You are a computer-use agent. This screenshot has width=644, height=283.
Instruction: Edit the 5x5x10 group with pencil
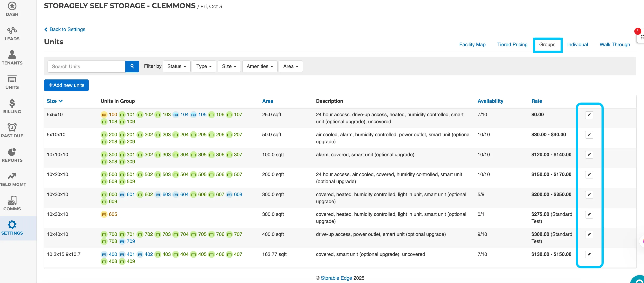tap(589, 115)
